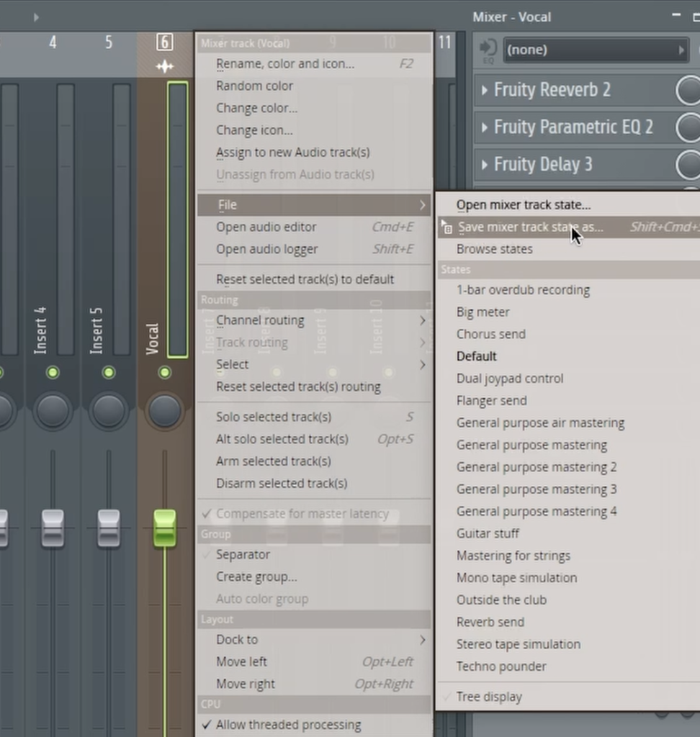Click the input EQ icon beside (none) selector

tap(488, 49)
